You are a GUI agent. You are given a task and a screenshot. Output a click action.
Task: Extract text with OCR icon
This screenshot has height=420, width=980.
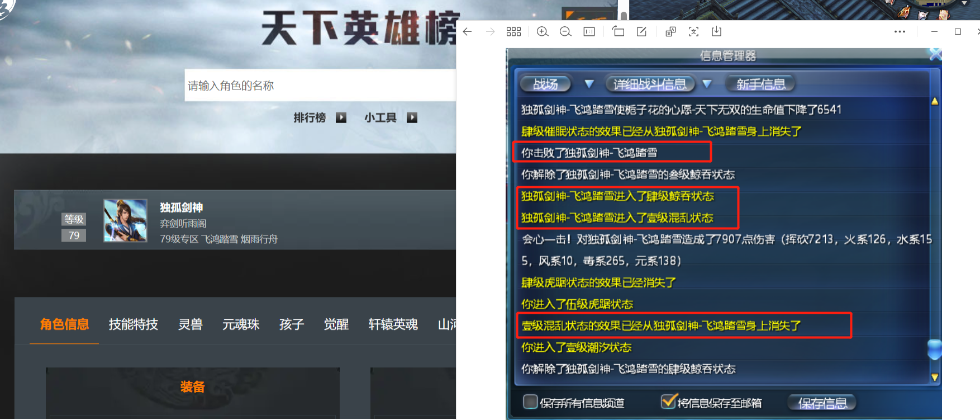(x=693, y=32)
